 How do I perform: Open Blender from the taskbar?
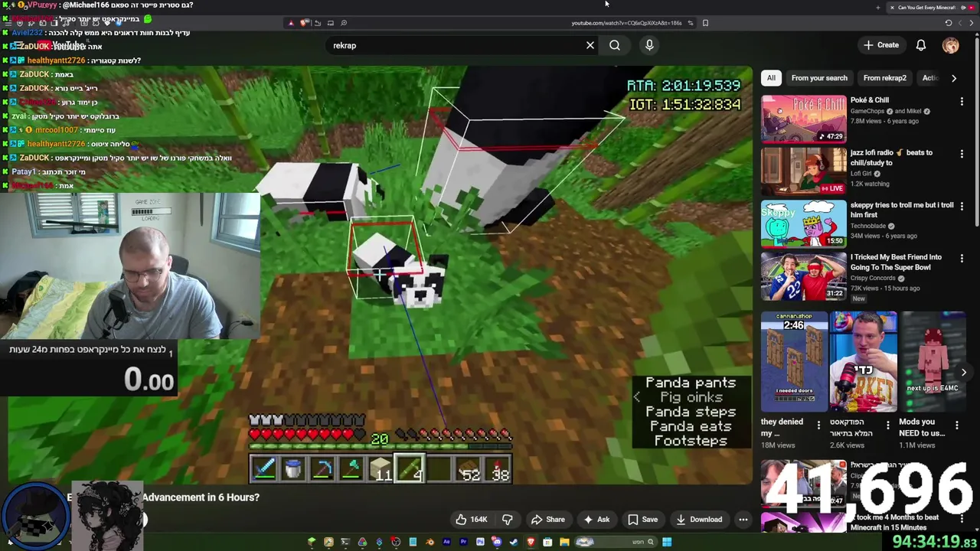(430, 542)
